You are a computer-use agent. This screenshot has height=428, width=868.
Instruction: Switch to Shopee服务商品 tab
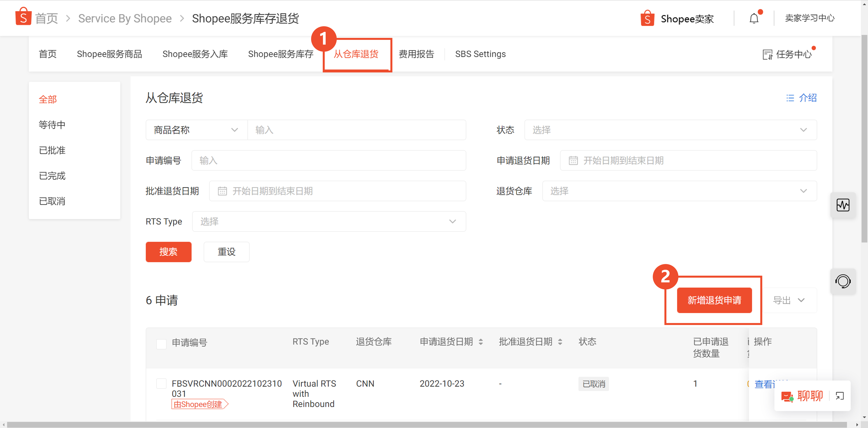click(109, 54)
